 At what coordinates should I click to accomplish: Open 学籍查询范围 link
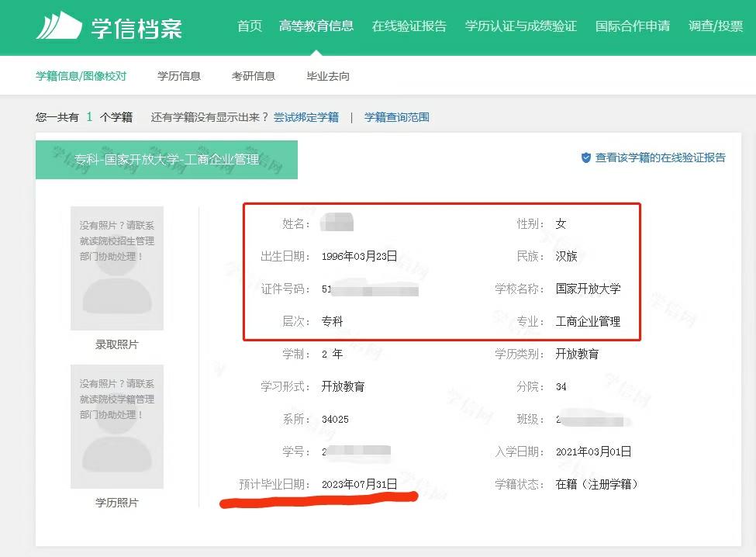[396, 117]
